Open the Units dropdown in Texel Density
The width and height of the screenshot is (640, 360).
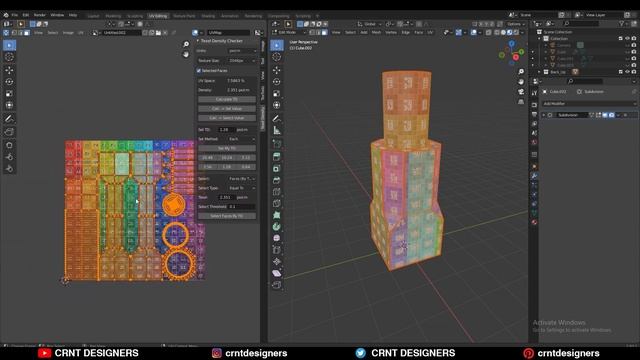(x=242, y=51)
